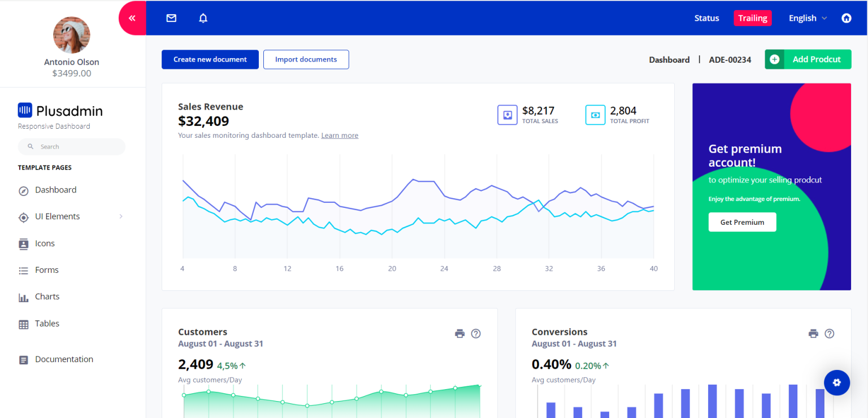The height and width of the screenshot is (418, 868).
Task: Click inside the Search field
Action: point(72,146)
